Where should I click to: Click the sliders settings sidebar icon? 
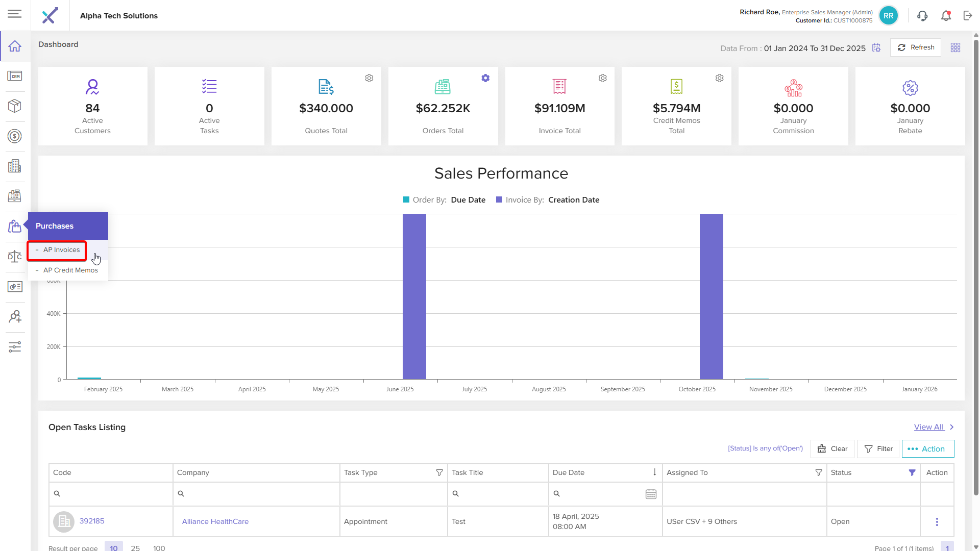(15, 347)
